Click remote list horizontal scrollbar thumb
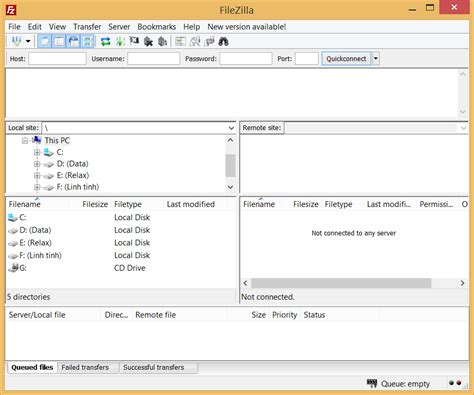This screenshot has width=474, height=395. (x=341, y=283)
